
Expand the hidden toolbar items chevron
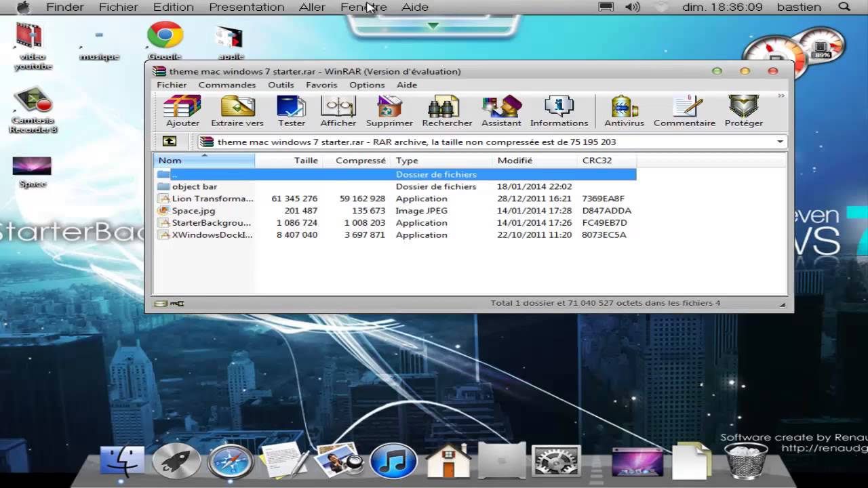tap(781, 96)
